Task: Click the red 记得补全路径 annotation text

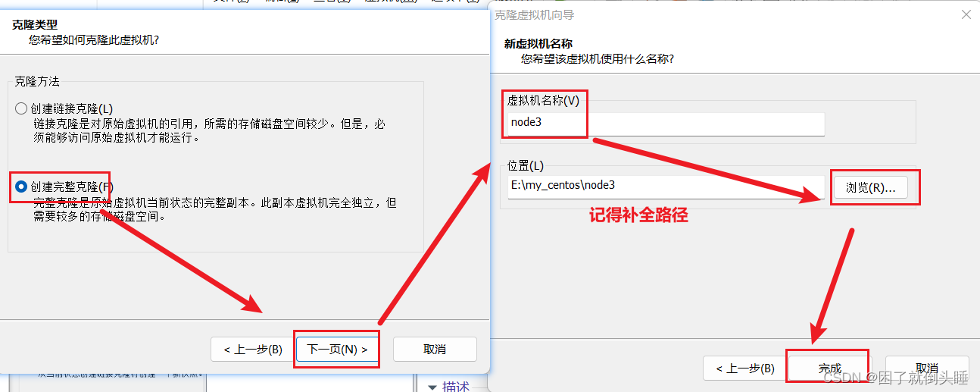Action: pyautogui.click(x=638, y=215)
